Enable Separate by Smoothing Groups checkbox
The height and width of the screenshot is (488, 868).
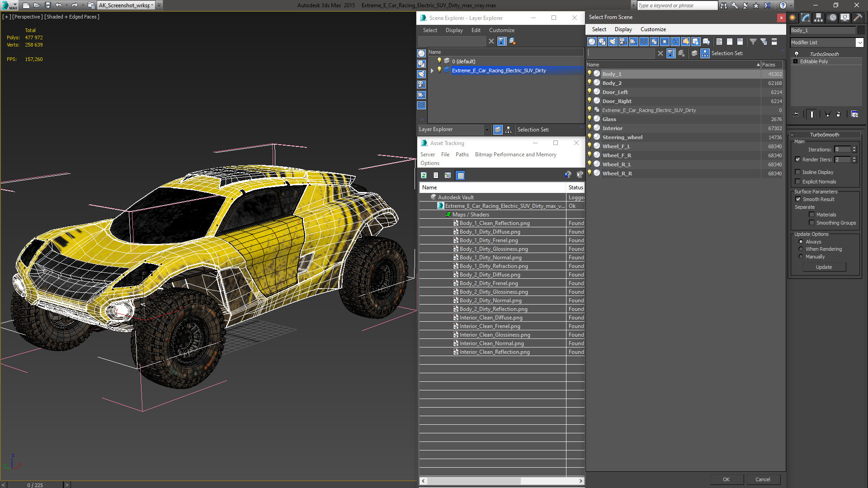point(812,223)
